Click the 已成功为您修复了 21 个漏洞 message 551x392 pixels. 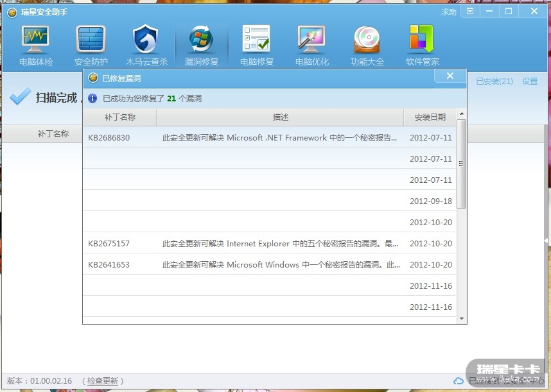coord(152,99)
